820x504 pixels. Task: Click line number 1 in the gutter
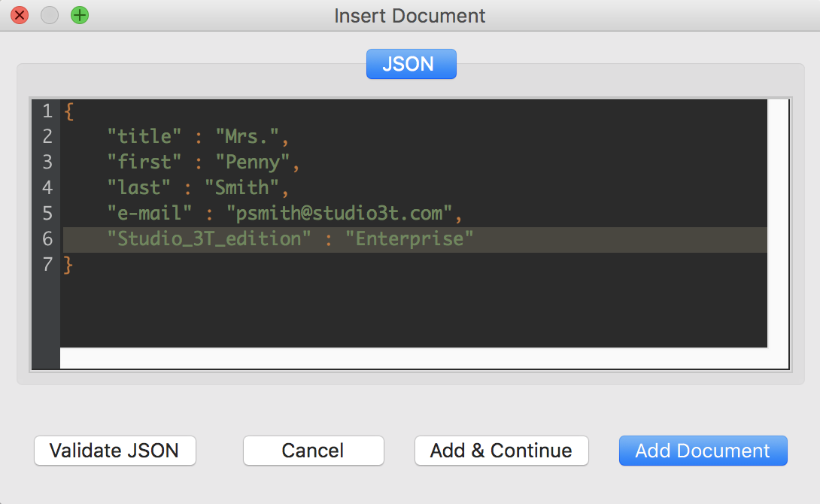point(47,111)
